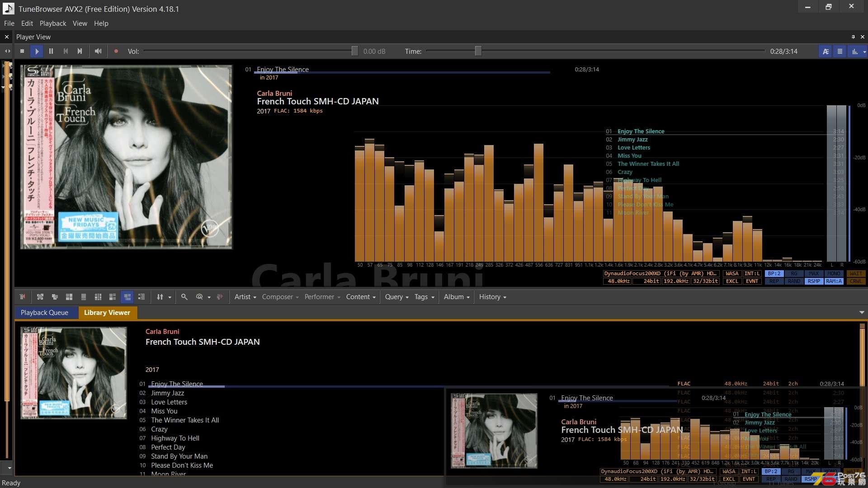Screen dimensions: 868x488
Task: Open the Tags dropdown
Action: tap(424, 297)
